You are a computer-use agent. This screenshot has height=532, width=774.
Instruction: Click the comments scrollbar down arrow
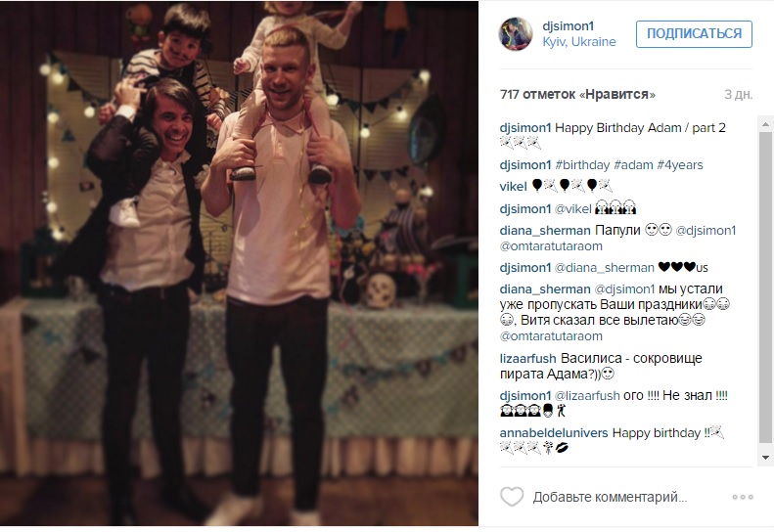(765, 458)
